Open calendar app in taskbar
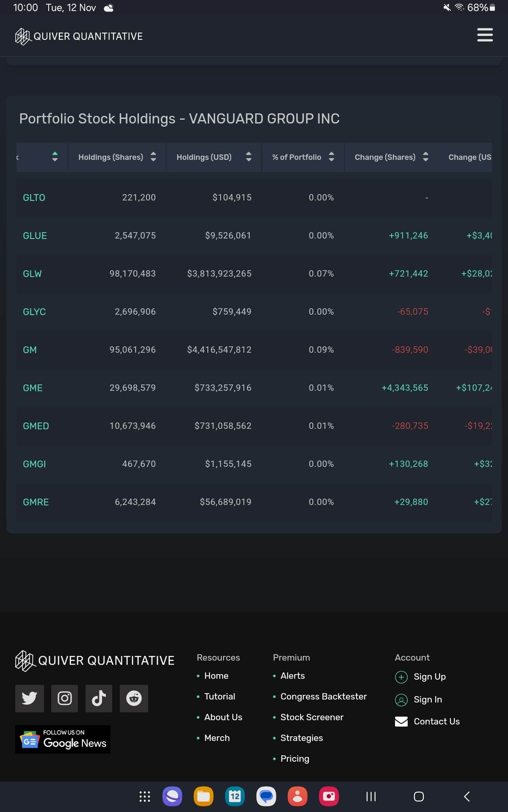Viewport: 508px width, 812px height. tap(235, 797)
